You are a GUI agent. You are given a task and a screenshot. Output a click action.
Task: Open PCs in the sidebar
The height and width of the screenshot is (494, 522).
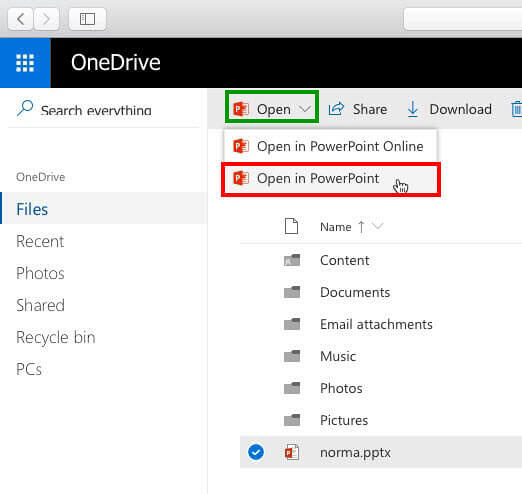(29, 369)
